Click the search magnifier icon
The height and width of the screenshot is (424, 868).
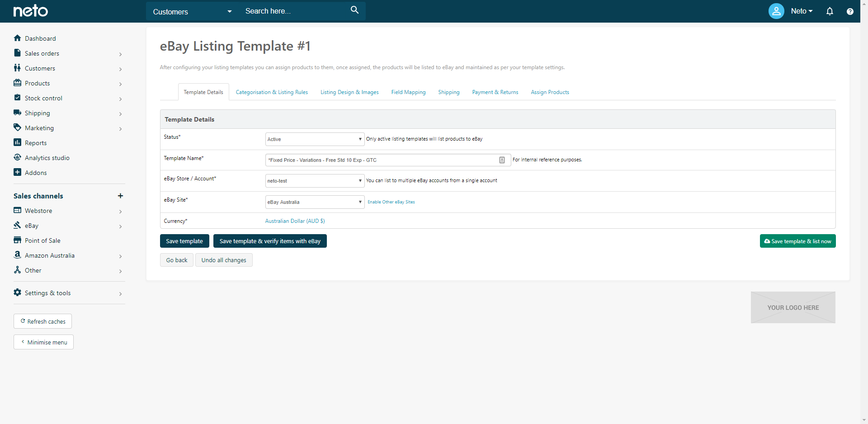tap(355, 10)
